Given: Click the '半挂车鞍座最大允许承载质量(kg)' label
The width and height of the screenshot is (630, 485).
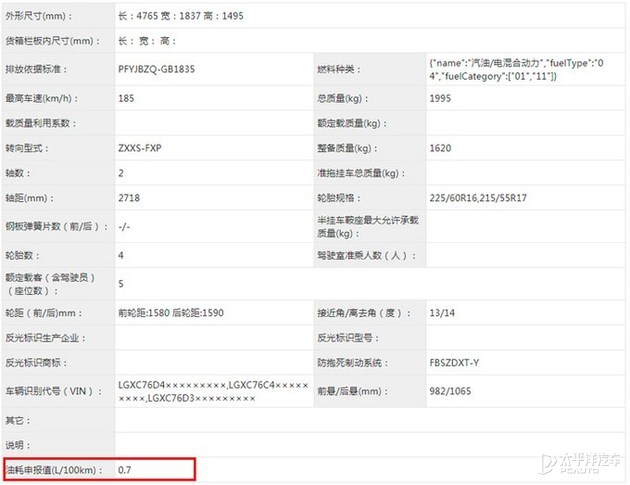Looking at the screenshot, I should [368, 227].
